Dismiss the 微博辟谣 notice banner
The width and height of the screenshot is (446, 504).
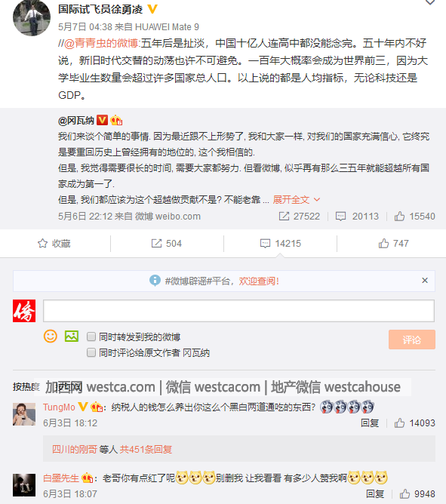point(425,280)
